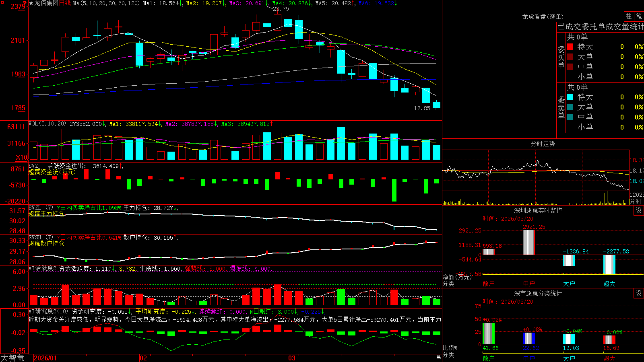The width and height of the screenshot is (644, 362).
Task: Select the AI活跃度2 indicator label
Action: (43, 268)
